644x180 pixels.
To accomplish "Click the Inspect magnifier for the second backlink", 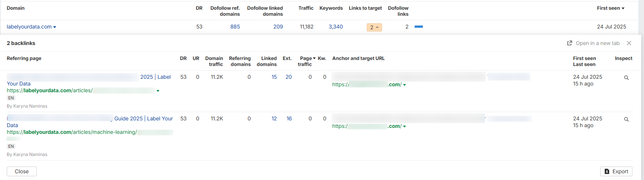I will (626, 119).
